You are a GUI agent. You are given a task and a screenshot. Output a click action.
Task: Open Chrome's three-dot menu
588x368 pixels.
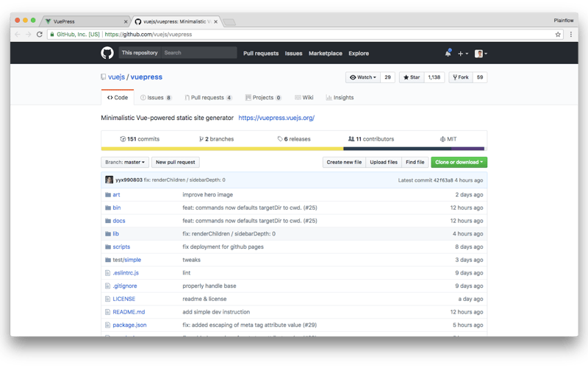click(571, 34)
